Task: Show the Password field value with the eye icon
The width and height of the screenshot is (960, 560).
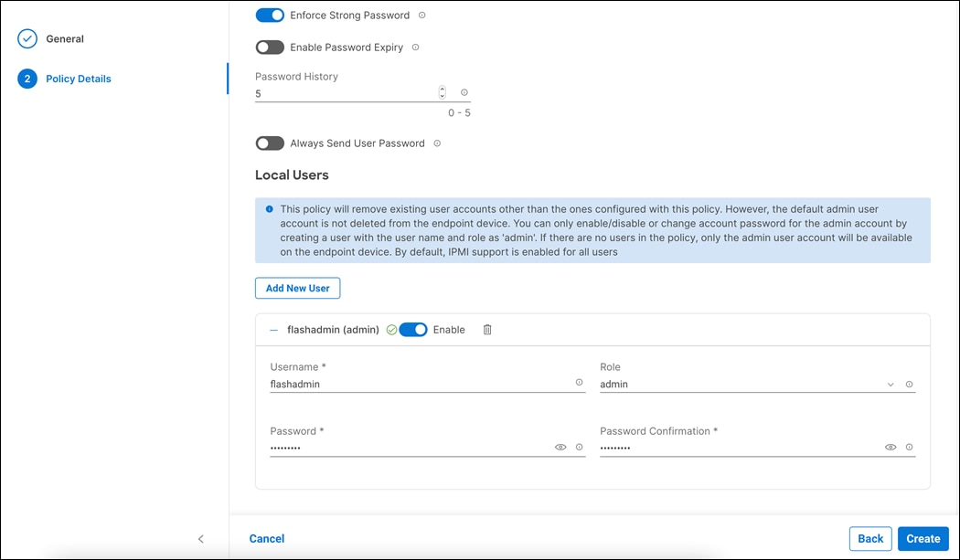Action: (x=560, y=447)
